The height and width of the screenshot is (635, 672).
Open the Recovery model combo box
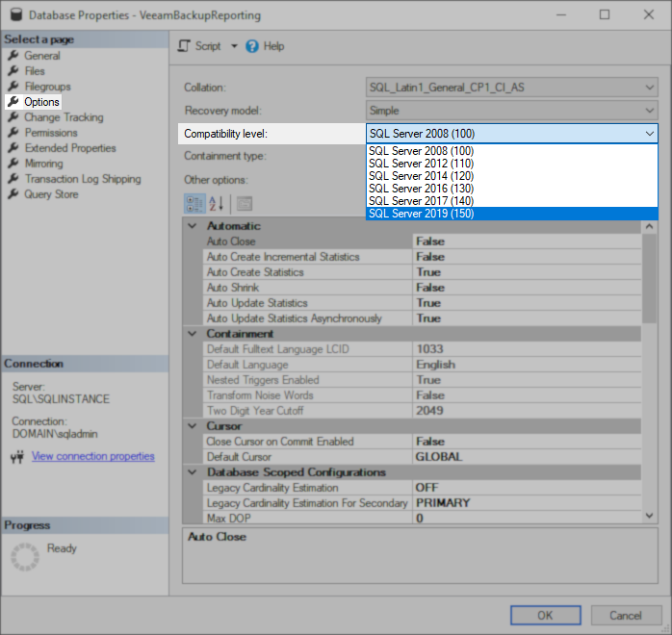click(512, 111)
